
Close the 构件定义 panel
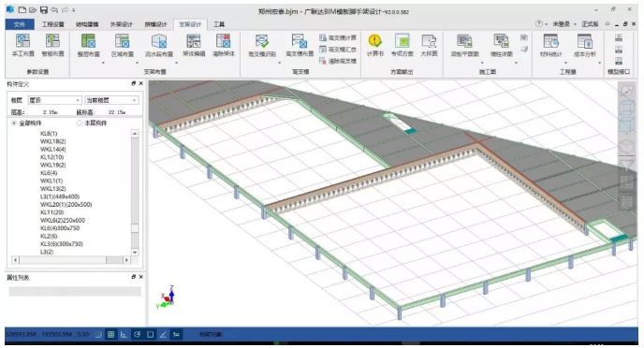(140, 83)
